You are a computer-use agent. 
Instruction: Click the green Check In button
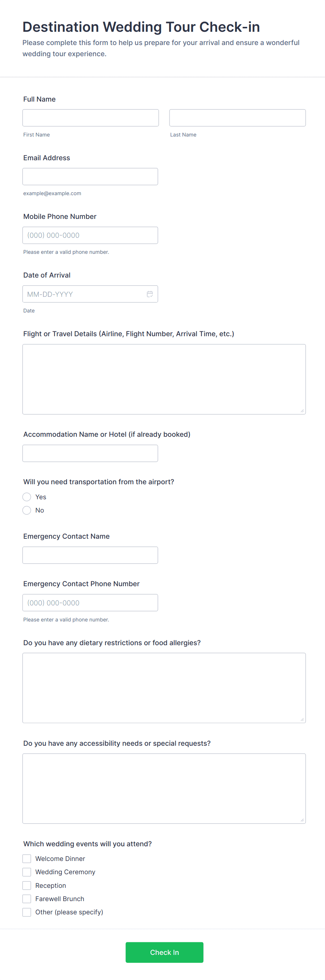click(x=165, y=952)
